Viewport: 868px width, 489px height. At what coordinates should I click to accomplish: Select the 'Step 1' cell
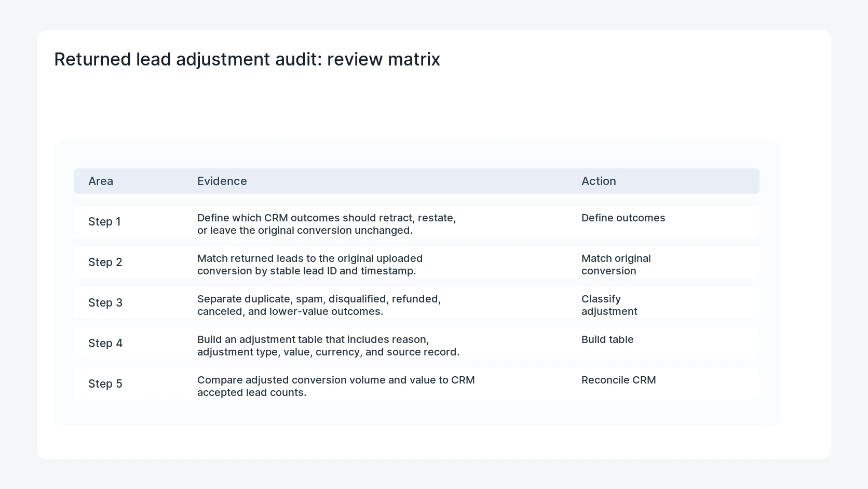point(104,221)
